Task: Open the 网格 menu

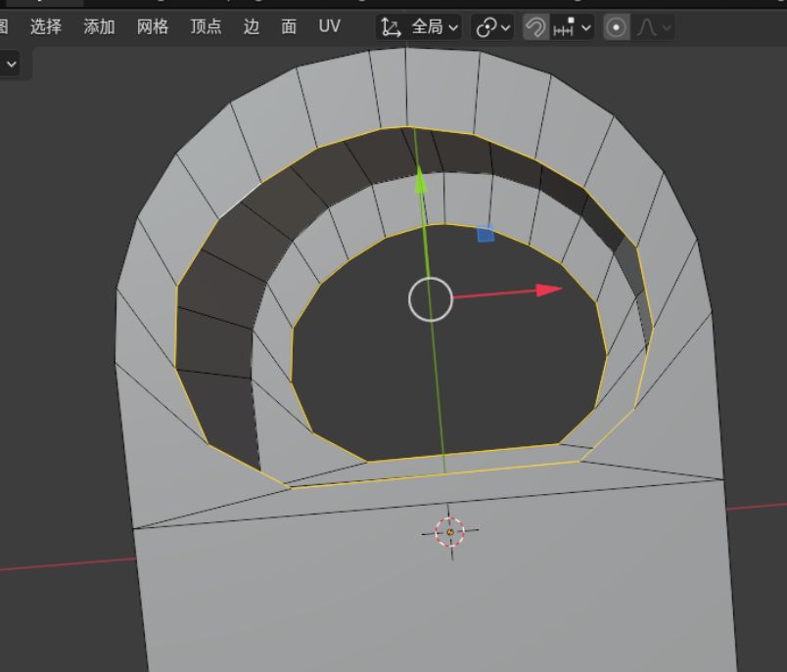Action: pyautogui.click(x=152, y=26)
